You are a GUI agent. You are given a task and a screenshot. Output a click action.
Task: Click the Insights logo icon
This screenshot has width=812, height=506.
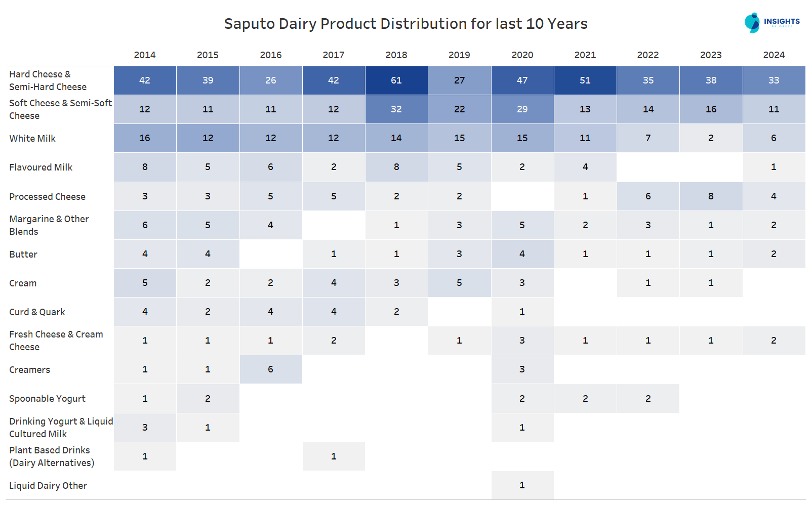752,23
